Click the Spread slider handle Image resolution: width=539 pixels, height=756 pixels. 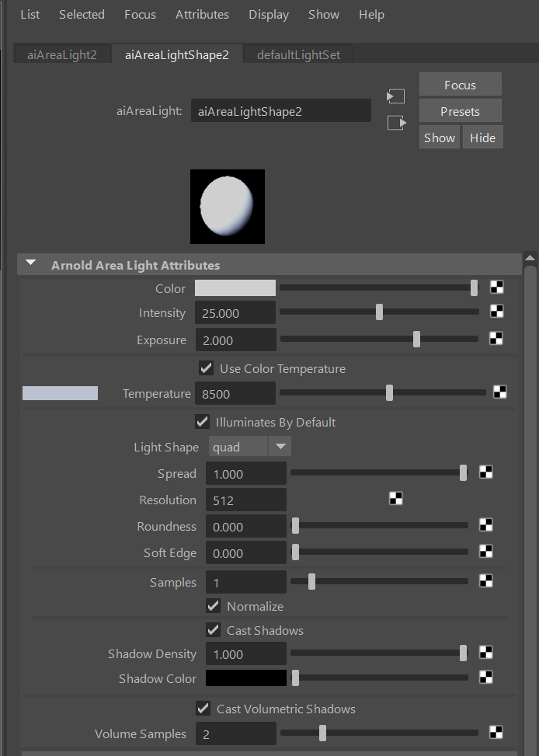[464, 472]
